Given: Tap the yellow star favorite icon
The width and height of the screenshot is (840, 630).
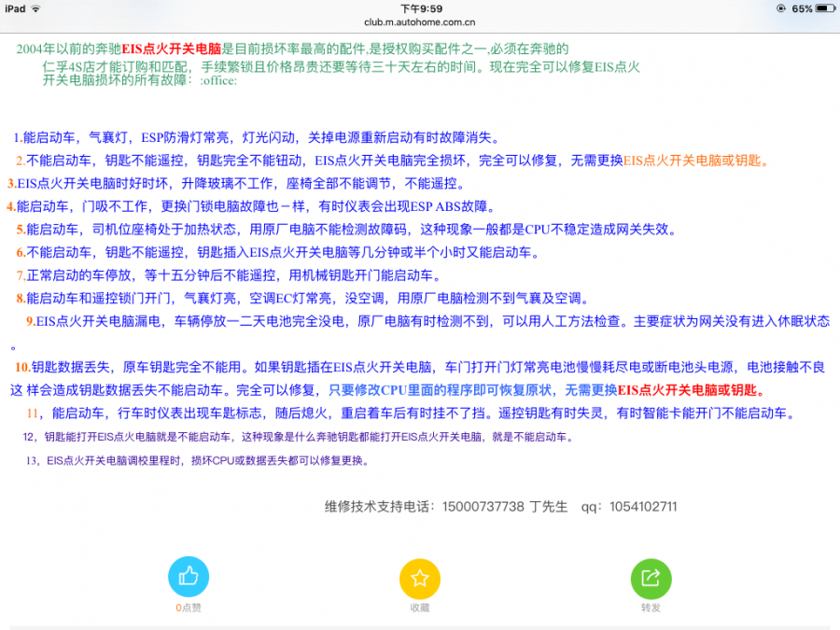Looking at the screenshot, I should [x=419, y=578].
